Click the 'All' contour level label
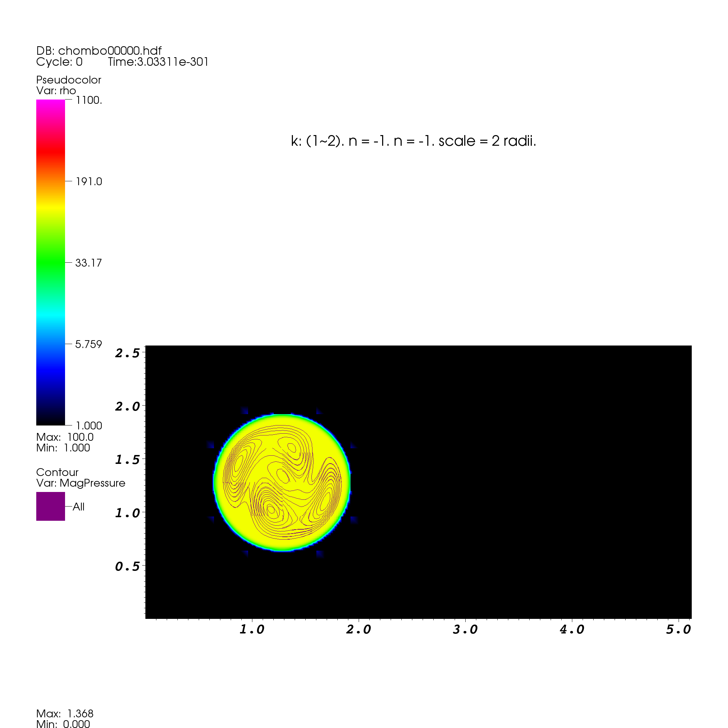This screenshot has width=728, height=728. (78, 507)
